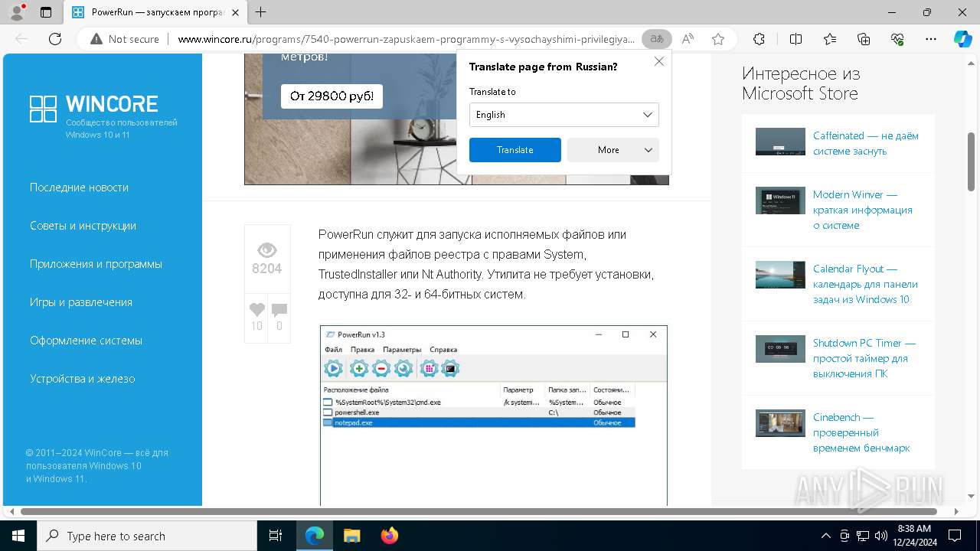
Task: Start Read aloud from address bar
Action: 688,39
